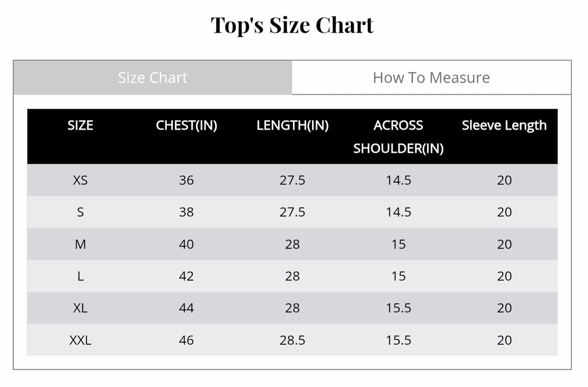The height and width of the screenshot is (387, 588).
Task: Select the Size Chart tab
Action: click(152, 78)
